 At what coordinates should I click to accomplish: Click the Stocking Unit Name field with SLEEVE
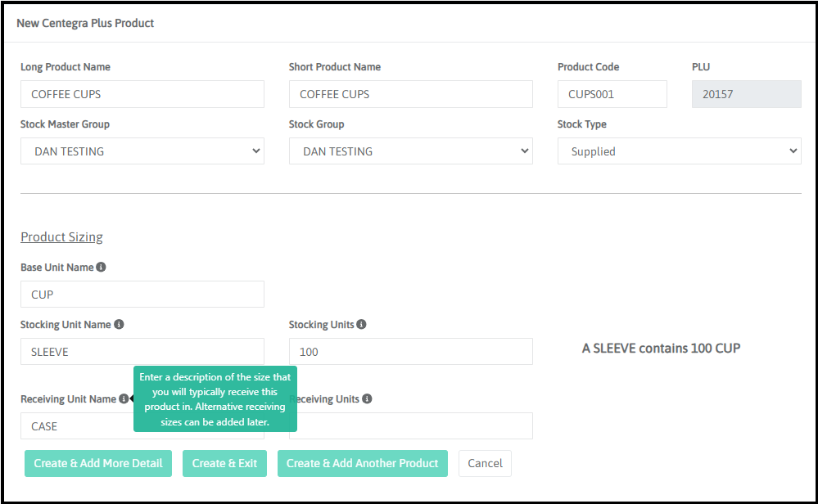click(x=142, y=352)
